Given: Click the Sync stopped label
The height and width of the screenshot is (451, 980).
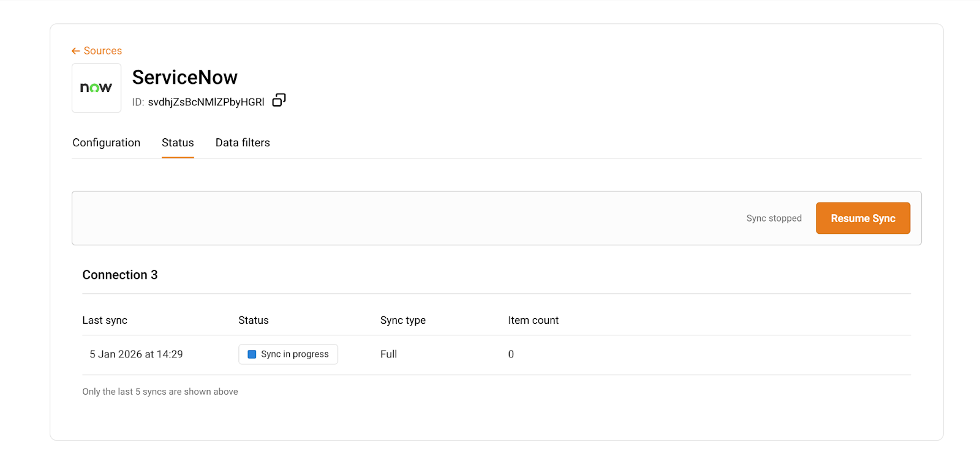Looking at the screenshot, I should pos(774,218).
